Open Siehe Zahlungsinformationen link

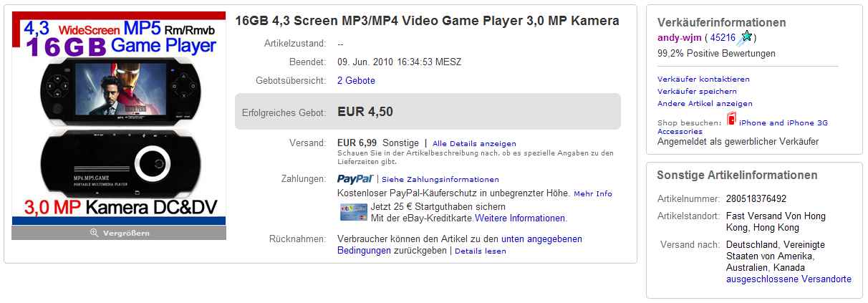pos(440,180)
